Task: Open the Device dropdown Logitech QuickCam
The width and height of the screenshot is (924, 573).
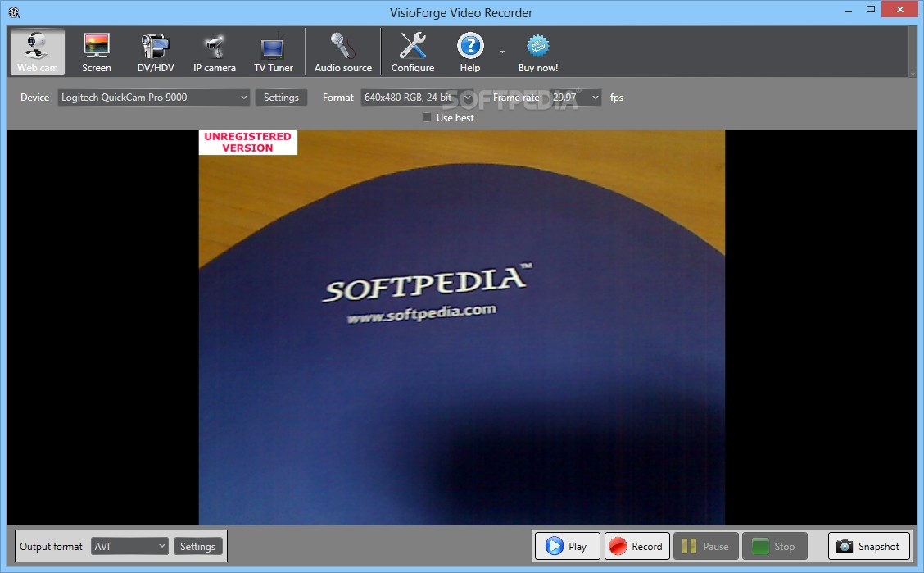Action: pos(153,98)
